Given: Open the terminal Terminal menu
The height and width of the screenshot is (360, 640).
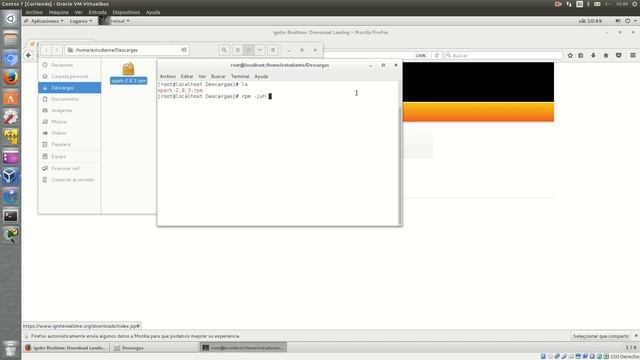Looking at the screenshot, I should click(240, 76).
